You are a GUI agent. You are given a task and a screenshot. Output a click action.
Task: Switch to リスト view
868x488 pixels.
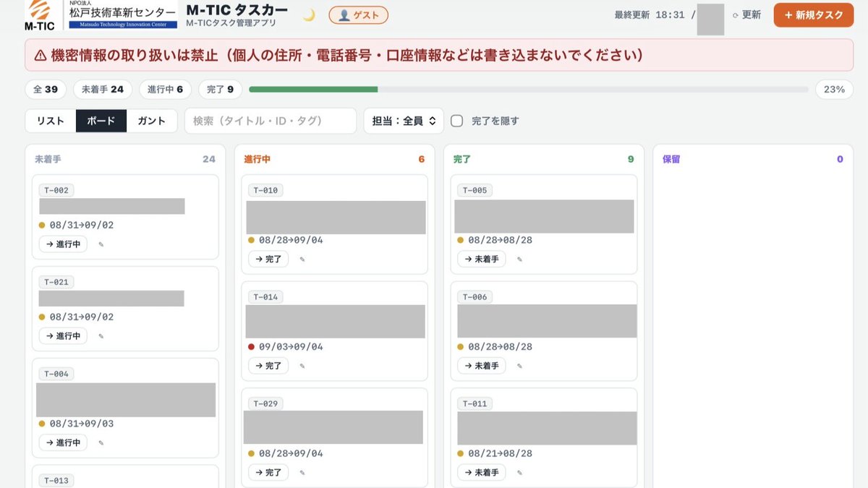(51, 121)
